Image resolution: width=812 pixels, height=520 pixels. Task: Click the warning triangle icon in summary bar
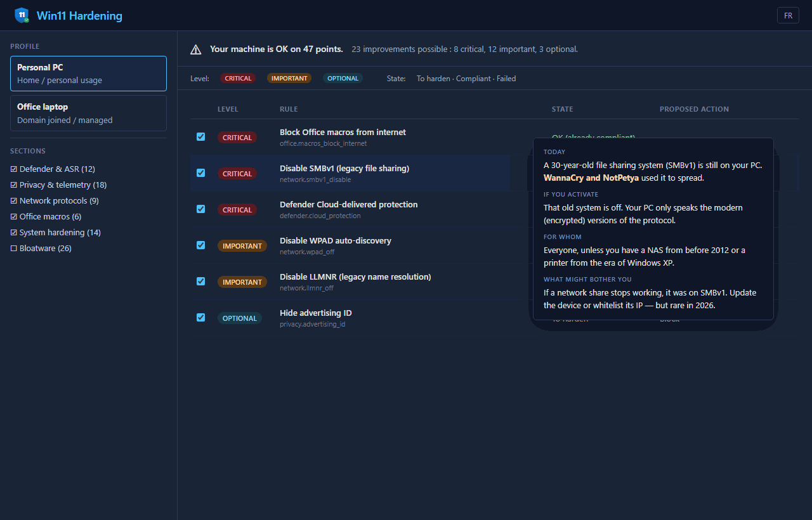tap(196, 49)
